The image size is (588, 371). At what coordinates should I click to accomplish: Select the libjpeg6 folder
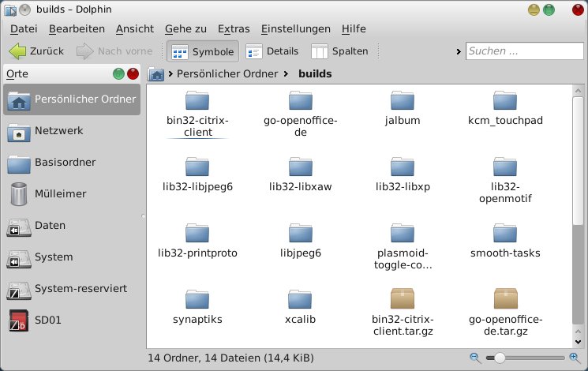click(301, 241)
